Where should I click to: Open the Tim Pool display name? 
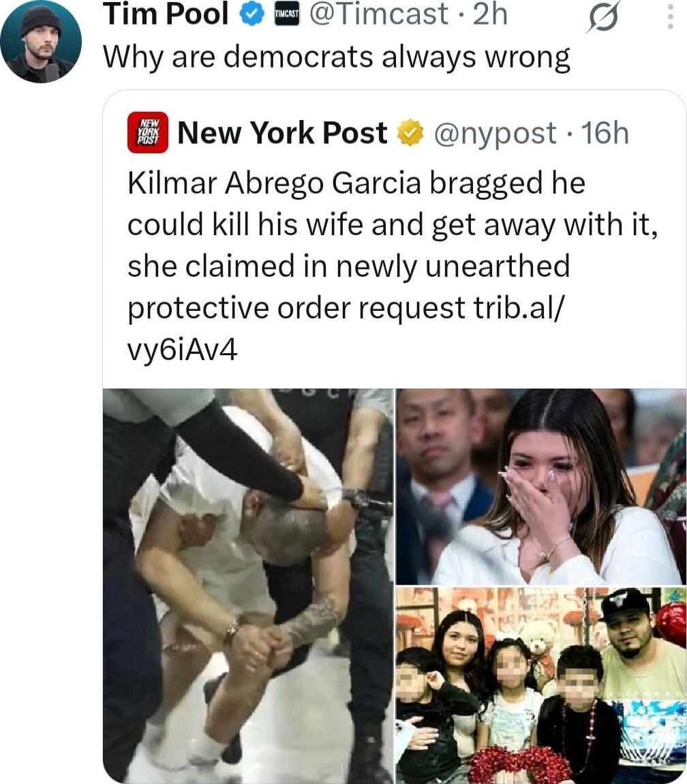(x=166, y=14)
